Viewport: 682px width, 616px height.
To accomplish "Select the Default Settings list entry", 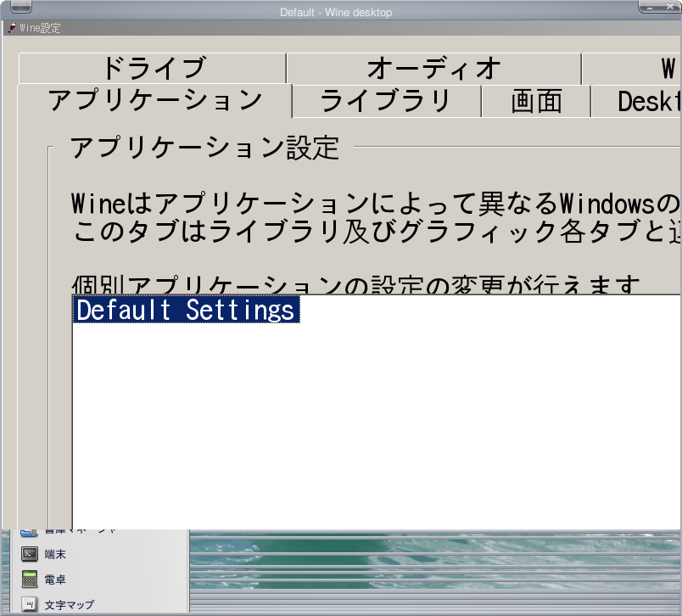I will [187, 310].
